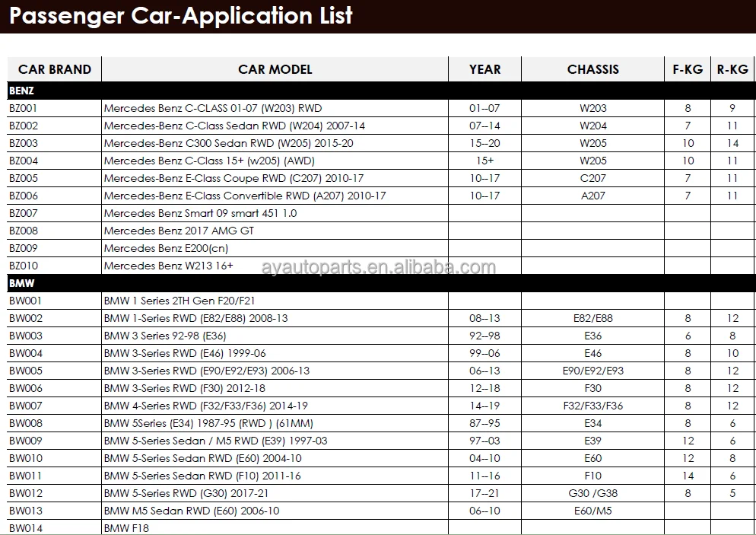756x535 pixels.
Task: Select chassis cell 'G30 /G38'
Action: tap(592, 493)
